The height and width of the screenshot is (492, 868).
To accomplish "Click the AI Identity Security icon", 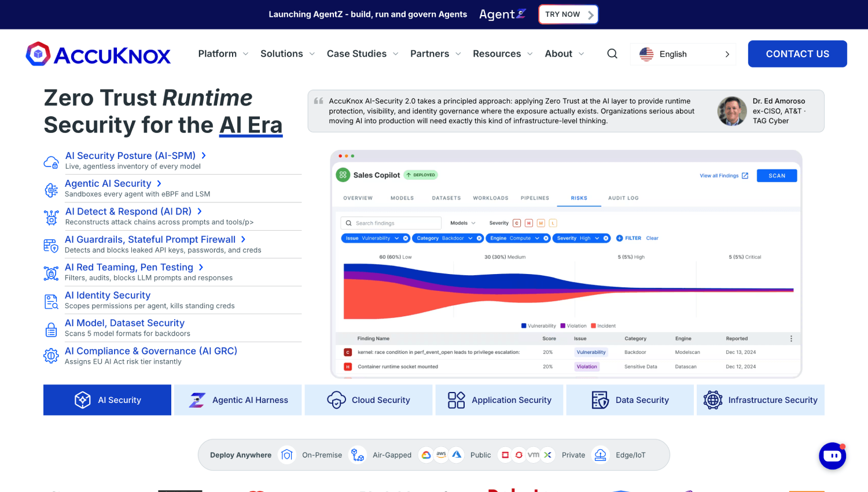I will pos(52,301).
